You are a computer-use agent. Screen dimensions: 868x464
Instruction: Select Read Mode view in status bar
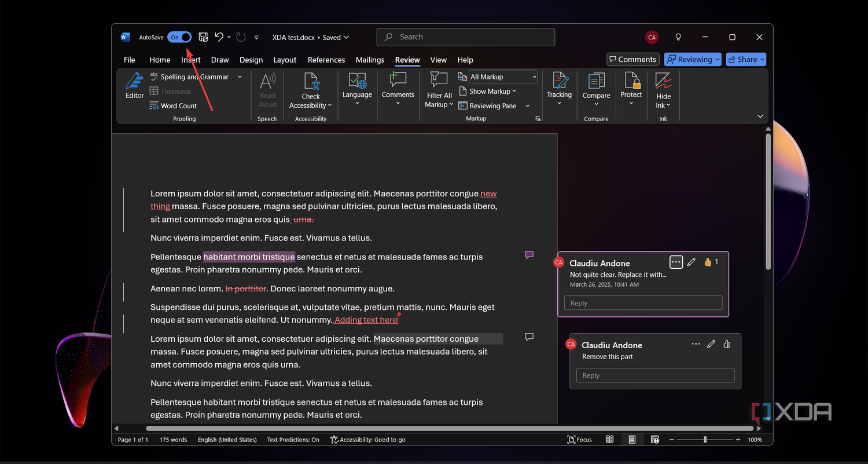[609, 440]
